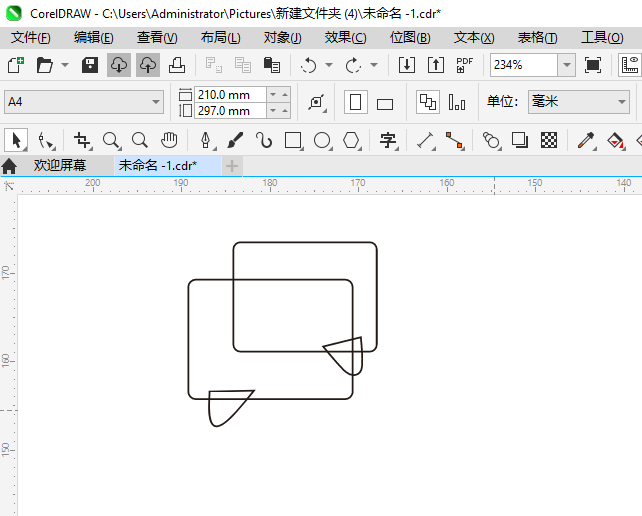Toggle the full-screen preview button

[x=593, y=65]
